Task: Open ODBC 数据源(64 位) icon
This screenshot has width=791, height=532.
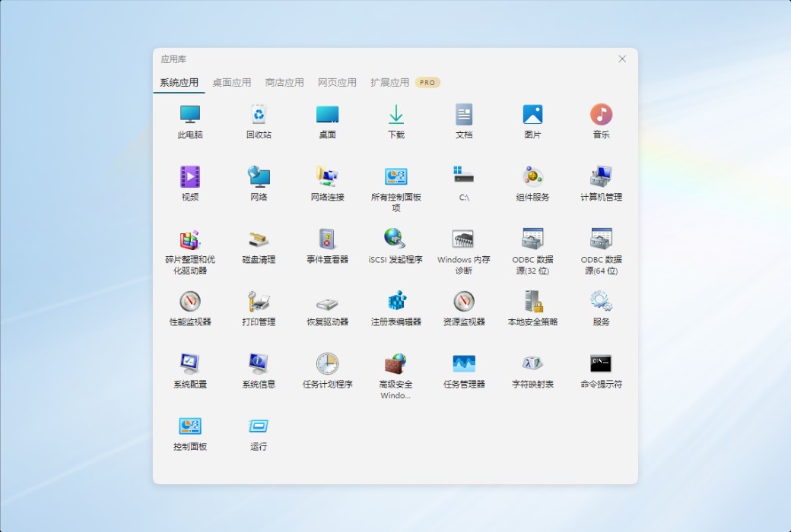Action: (x=602, y=239)
